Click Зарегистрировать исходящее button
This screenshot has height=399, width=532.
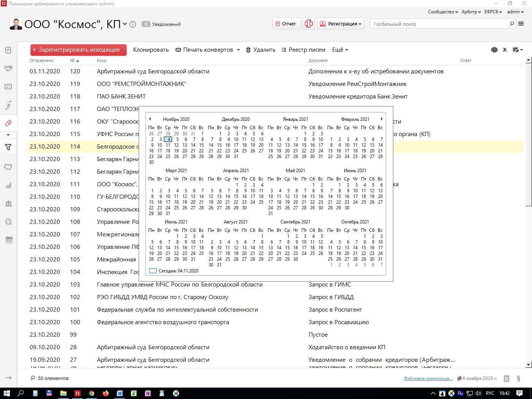pos(79,50)
